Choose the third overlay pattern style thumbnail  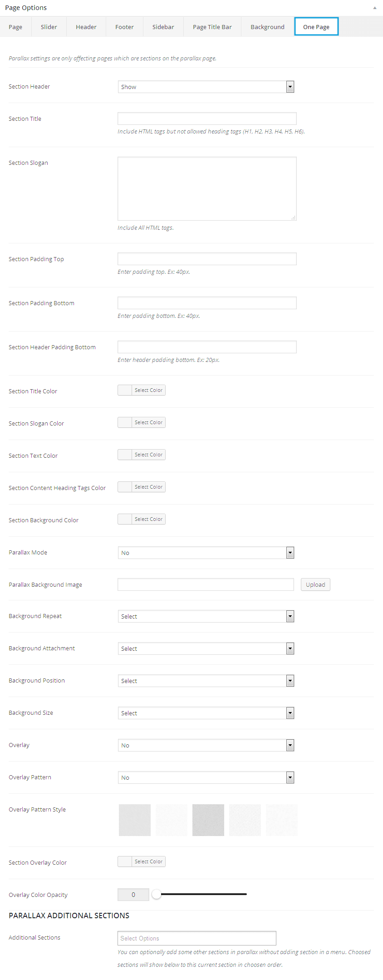tap(208, 820)
